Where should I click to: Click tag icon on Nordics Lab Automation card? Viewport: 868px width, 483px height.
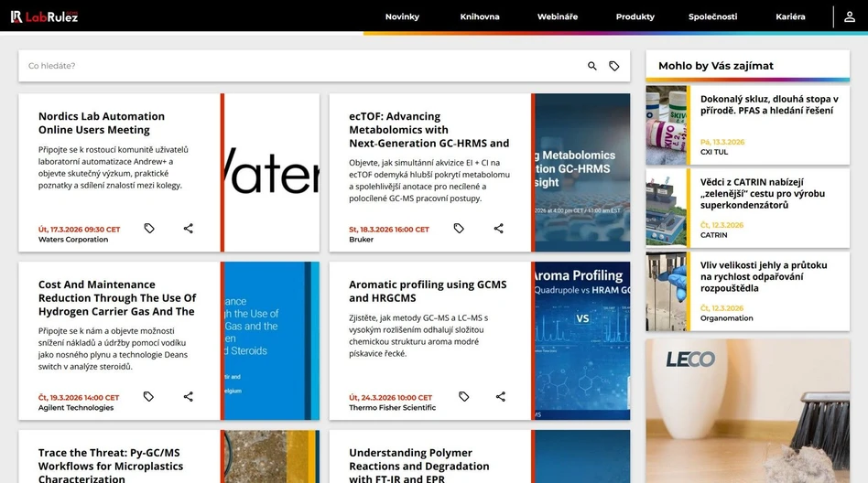(149, 229)
